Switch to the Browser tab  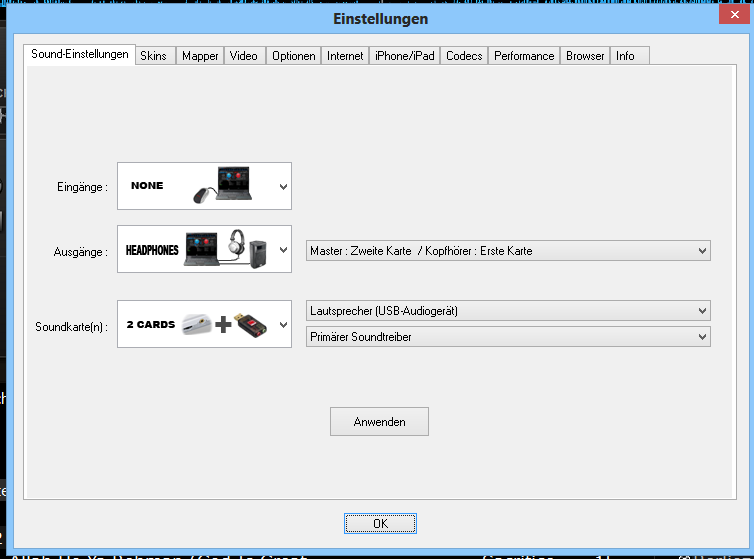[585, 56]
